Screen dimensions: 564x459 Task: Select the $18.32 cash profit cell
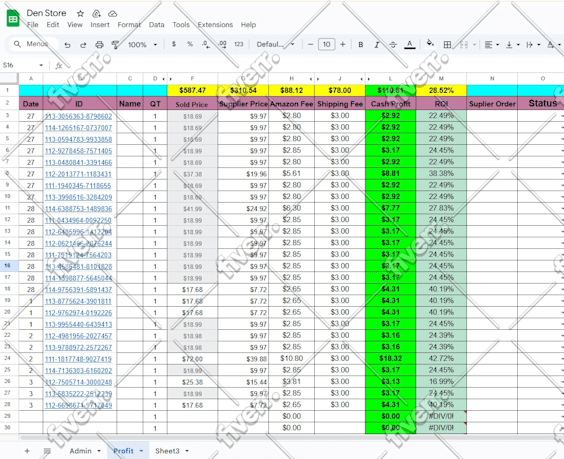390,358
